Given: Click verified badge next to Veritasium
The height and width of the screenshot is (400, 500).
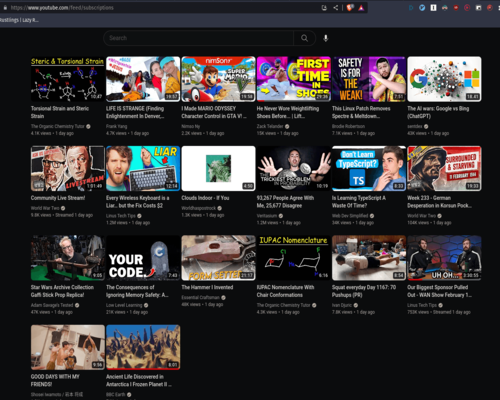Looking at the screenshot, I should (x=281, y=216).
